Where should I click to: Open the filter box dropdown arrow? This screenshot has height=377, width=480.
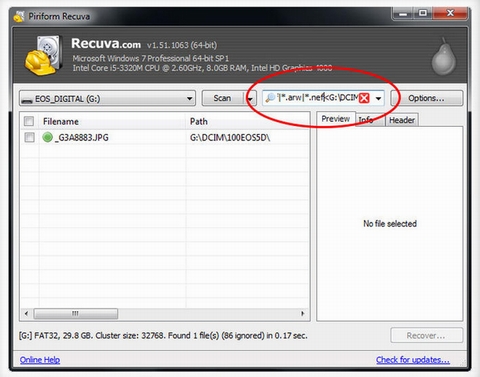click(x=378, y=98)
